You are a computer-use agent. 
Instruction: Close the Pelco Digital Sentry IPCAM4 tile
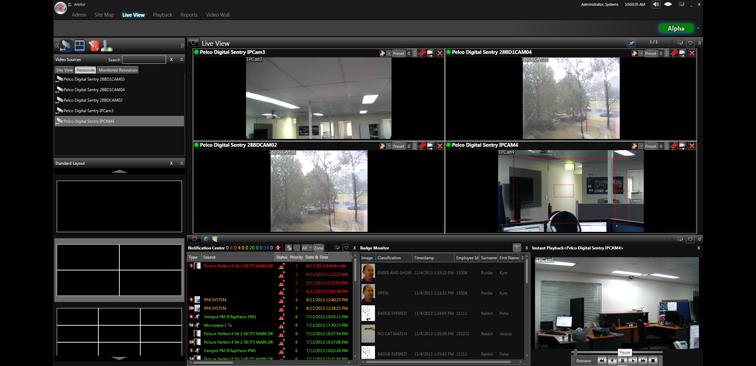click(692, 146)
